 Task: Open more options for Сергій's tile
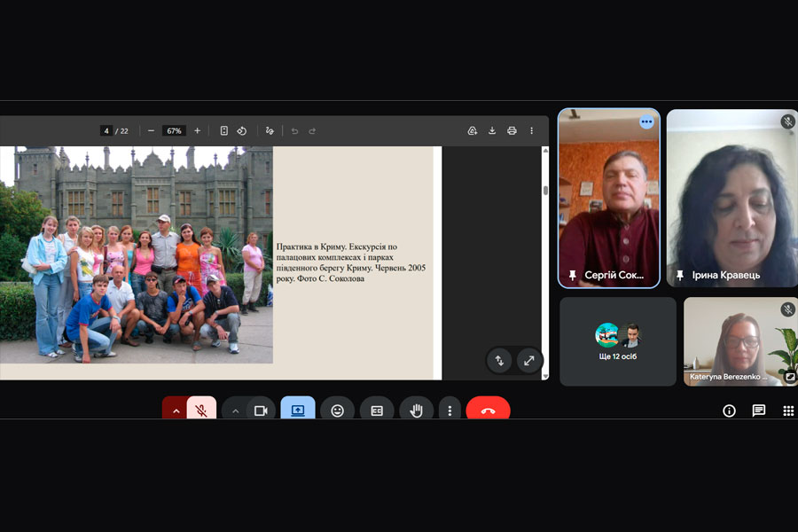click(646, 122)
